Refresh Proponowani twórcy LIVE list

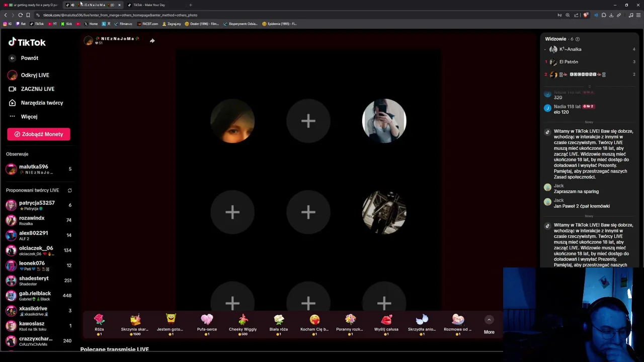tap(69, 191)
